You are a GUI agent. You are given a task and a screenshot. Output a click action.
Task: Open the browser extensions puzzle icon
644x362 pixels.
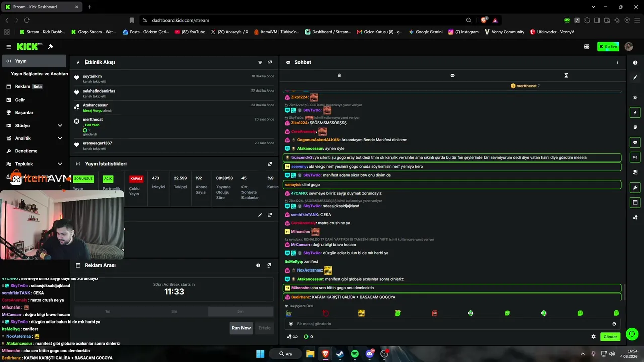pos(587,20)
